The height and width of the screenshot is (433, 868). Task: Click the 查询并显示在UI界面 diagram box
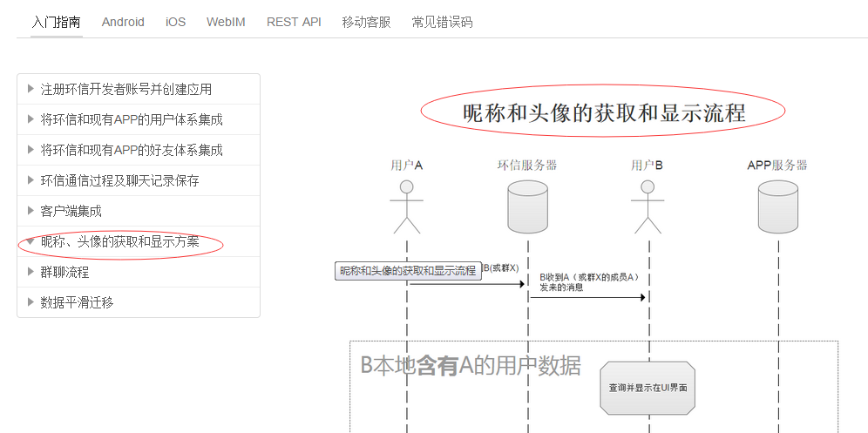click(648, 387)
